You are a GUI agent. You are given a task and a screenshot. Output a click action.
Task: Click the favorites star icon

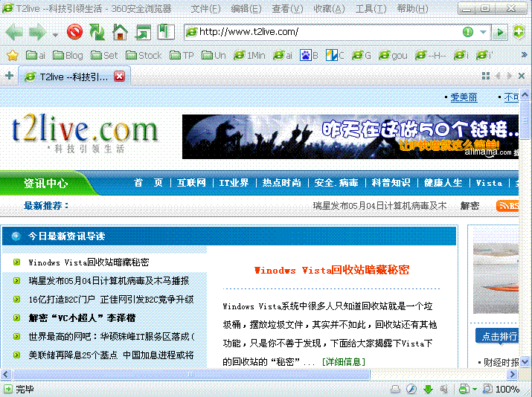(13, 55)
